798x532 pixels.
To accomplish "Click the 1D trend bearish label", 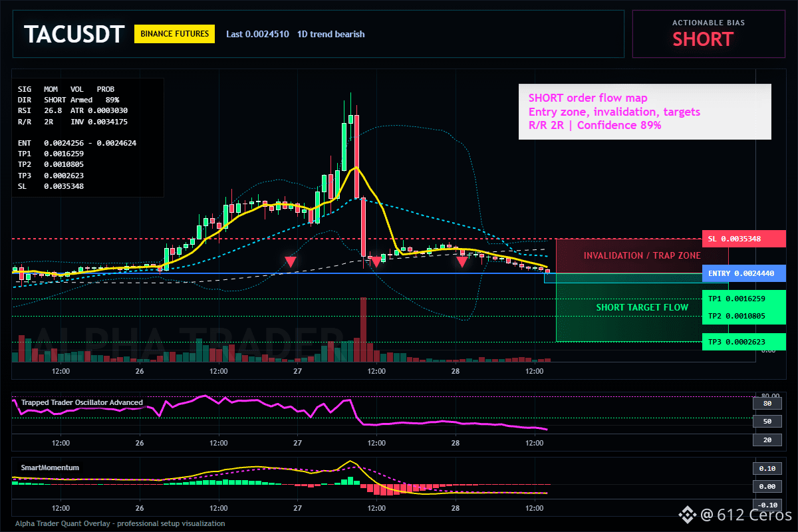I will click(331, 34).
